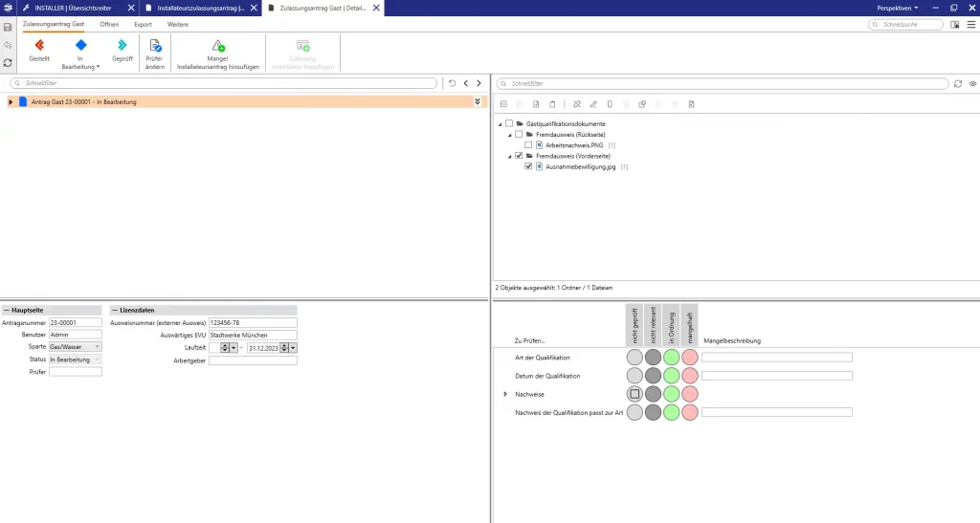Open the hamburger menu at top right
Image resolution: width=980 pixels, height=523 pixels.
(x=970, y=25)
